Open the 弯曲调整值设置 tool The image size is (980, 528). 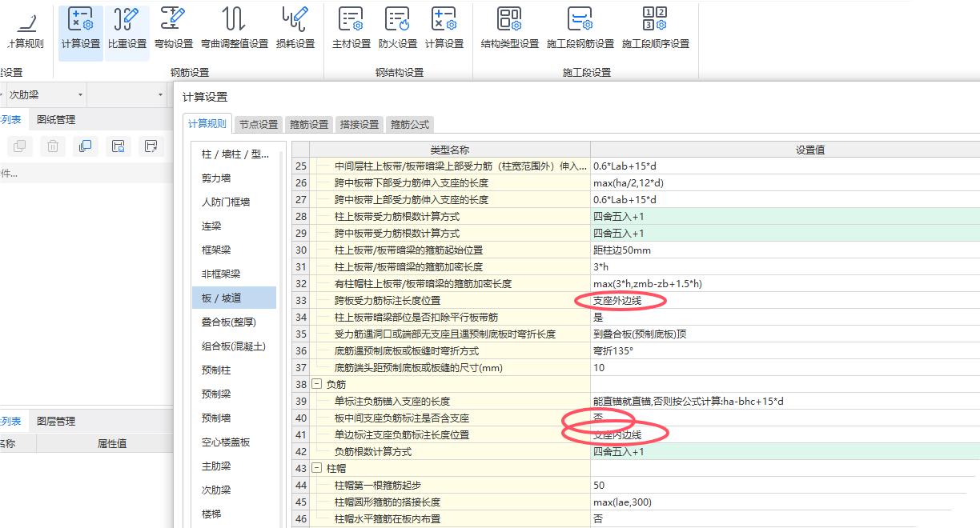click(235, 30)
